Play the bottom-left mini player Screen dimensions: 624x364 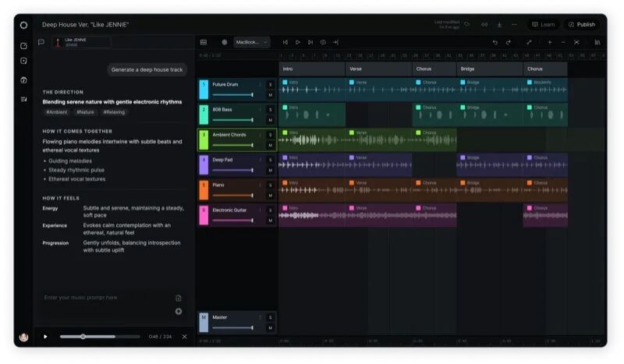pos(45,337)
